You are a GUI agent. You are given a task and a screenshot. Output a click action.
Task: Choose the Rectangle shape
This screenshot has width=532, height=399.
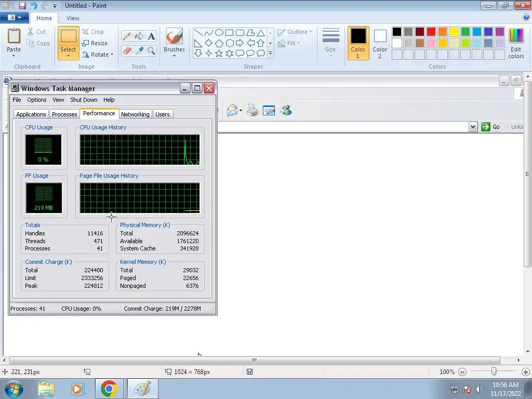coord(229,33)
